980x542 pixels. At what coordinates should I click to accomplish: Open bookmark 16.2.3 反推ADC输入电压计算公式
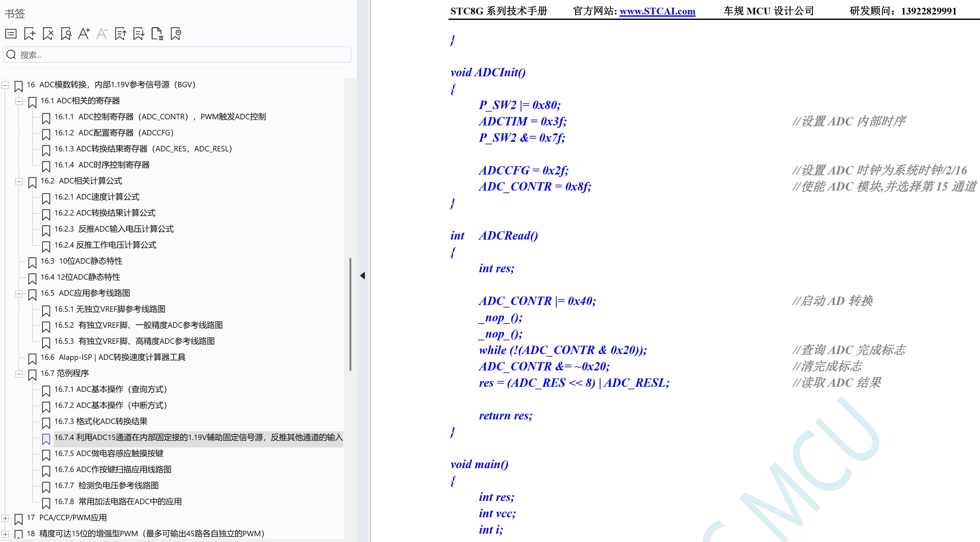pyautogui.click(x=114, y=229)
